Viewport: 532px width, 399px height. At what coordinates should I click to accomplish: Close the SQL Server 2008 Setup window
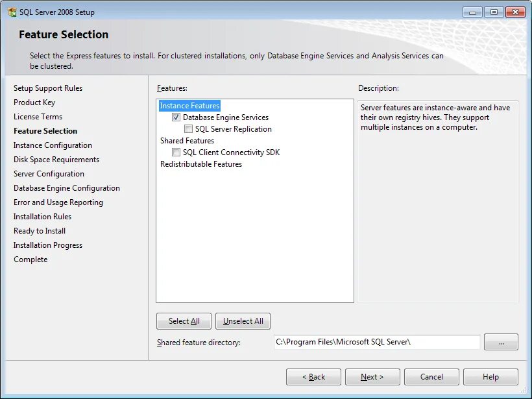coord(515,12)
